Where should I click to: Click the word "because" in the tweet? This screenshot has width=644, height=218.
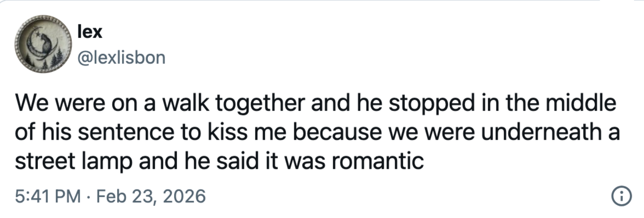coord(337,132)
